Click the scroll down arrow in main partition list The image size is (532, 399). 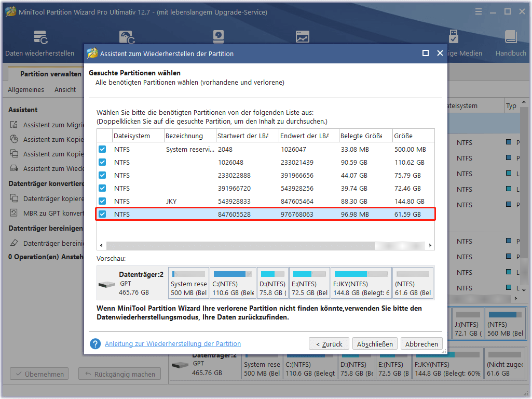tap(525, 289)
